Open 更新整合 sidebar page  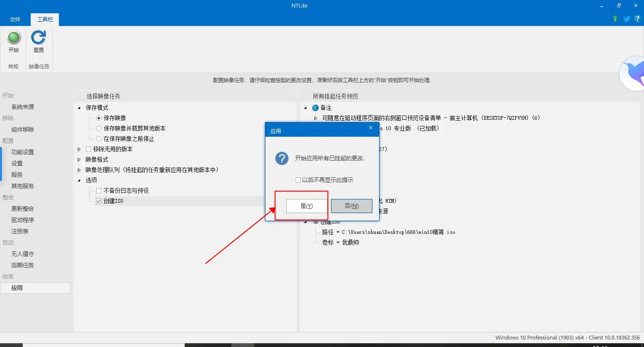coord(23,208)
